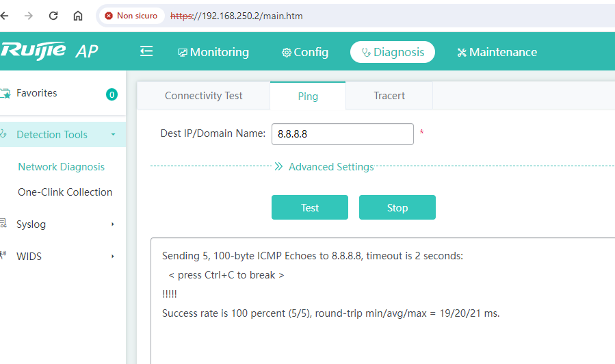The image size is (615, 364).
Task: Switch to the Connectivity Test tab
Action: (204, 96)
